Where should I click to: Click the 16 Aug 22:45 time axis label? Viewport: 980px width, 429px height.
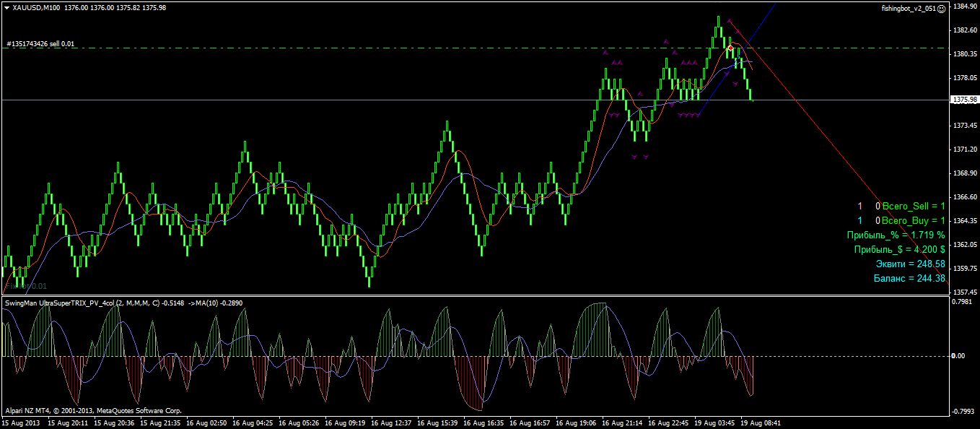tap(669, 422)
